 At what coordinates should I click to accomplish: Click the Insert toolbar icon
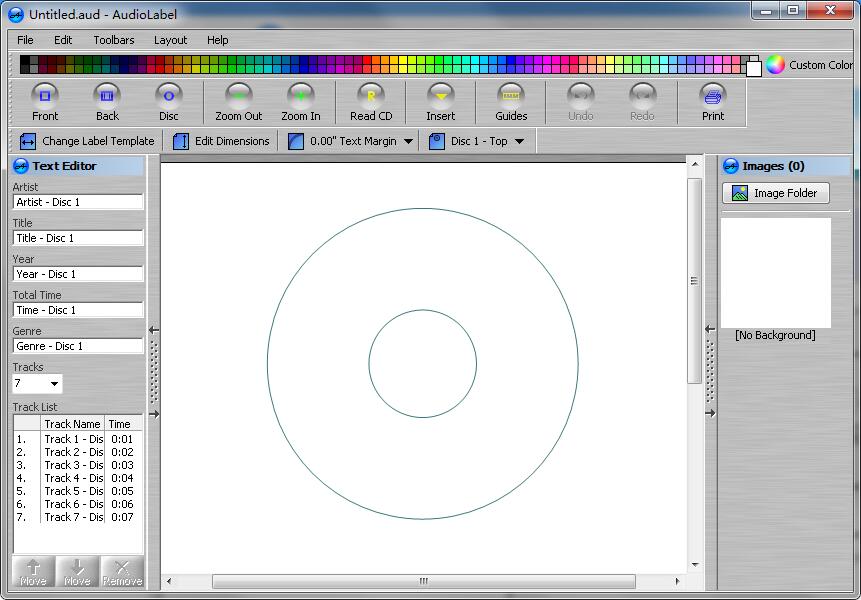point(440,96)
